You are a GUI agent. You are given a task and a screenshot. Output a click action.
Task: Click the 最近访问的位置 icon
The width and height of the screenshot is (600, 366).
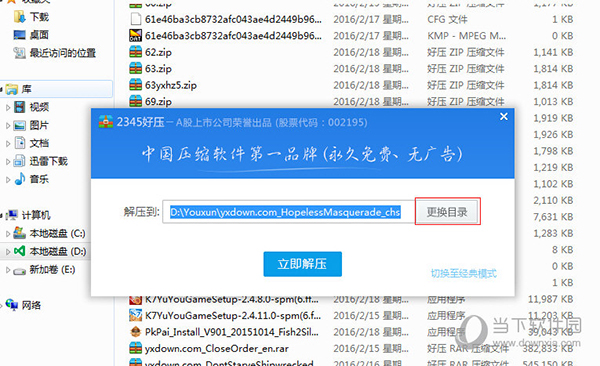pyautogui.click(x=20, y=53)
